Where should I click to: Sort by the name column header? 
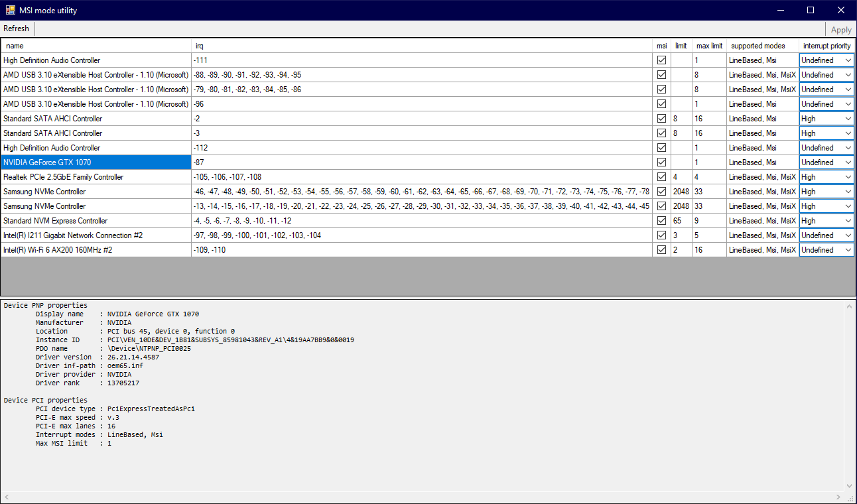coord(96,46)
